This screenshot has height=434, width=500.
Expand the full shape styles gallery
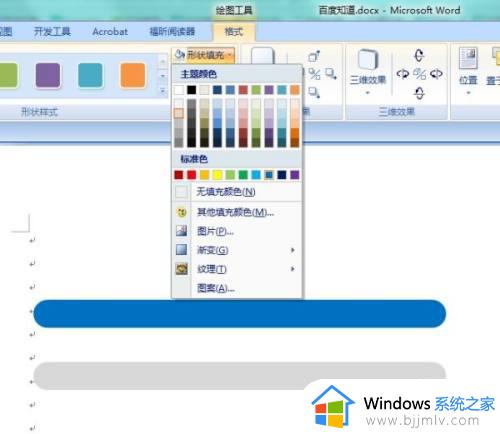163,91
